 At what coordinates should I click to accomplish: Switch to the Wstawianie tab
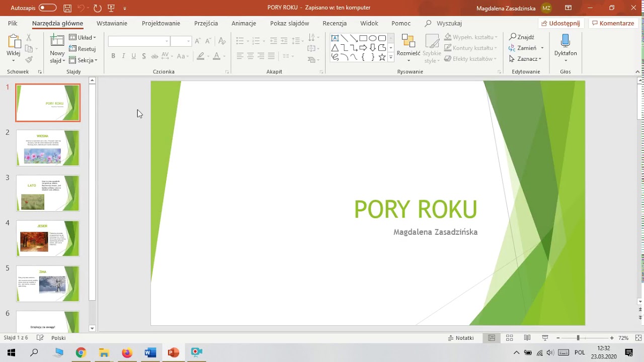click(x=112, y=23)
